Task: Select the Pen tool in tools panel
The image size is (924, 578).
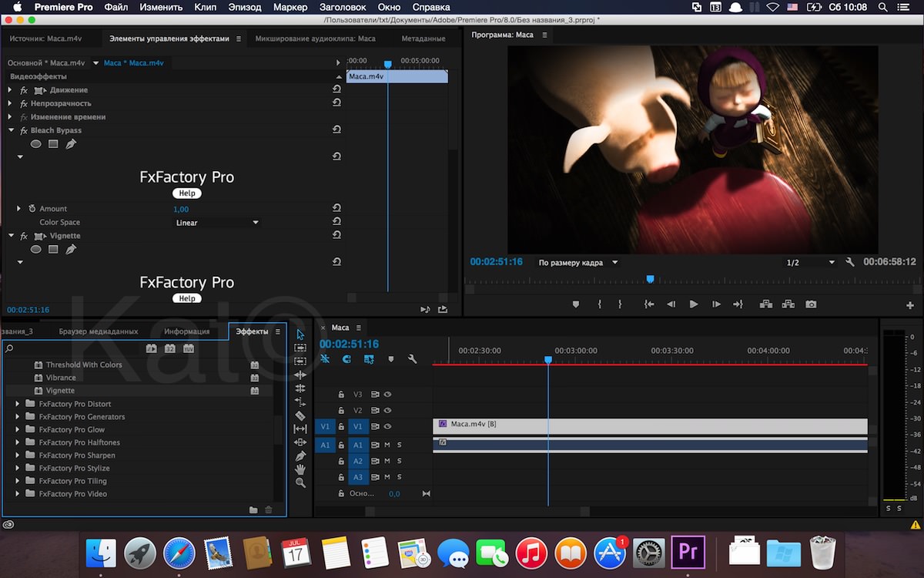Action: pyautogui.click(x=300, y=455)
